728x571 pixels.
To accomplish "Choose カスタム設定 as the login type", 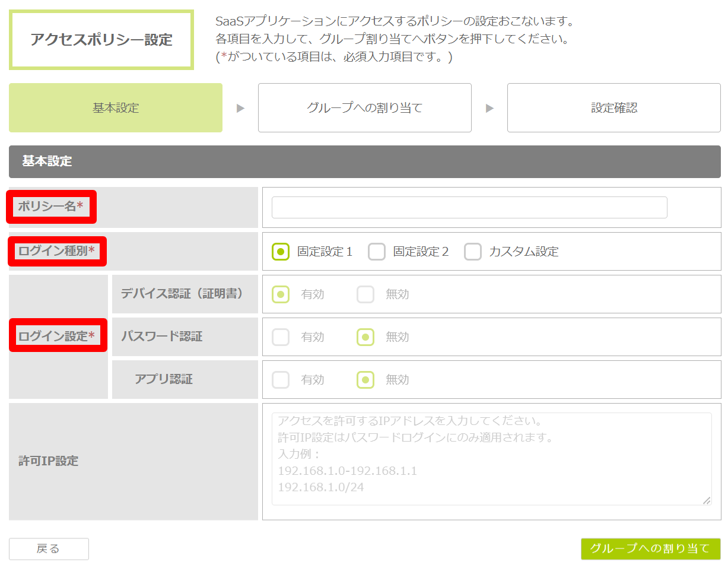I will pos(473,252).
